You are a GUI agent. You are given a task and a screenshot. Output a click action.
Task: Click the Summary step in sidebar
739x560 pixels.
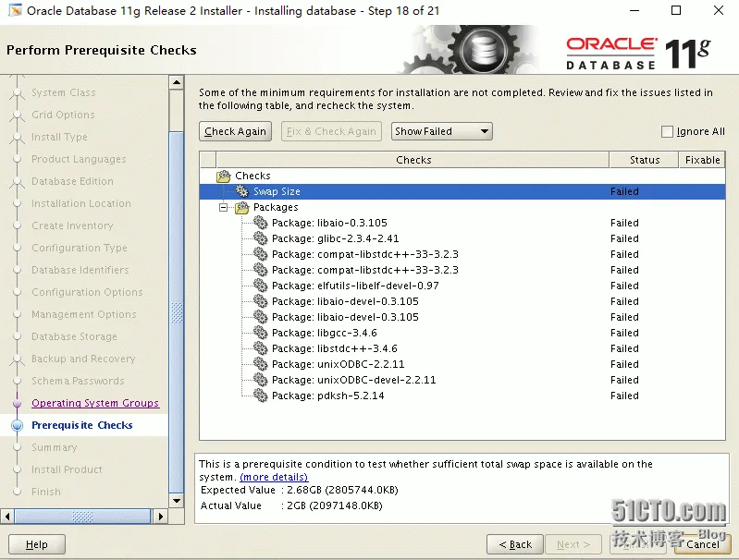55,447
